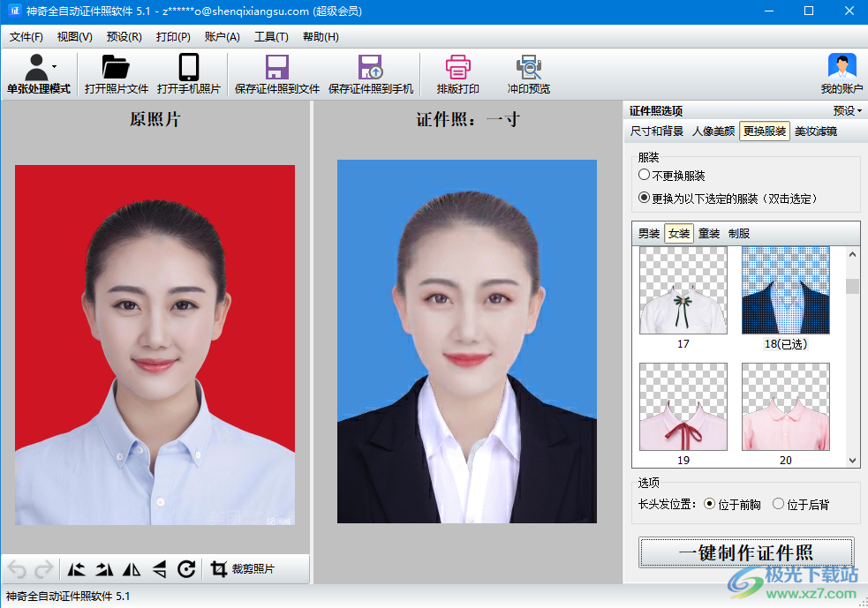Select the 位于后背 long hair option
The height and width of the screenshot is (608, 868).
778,504
